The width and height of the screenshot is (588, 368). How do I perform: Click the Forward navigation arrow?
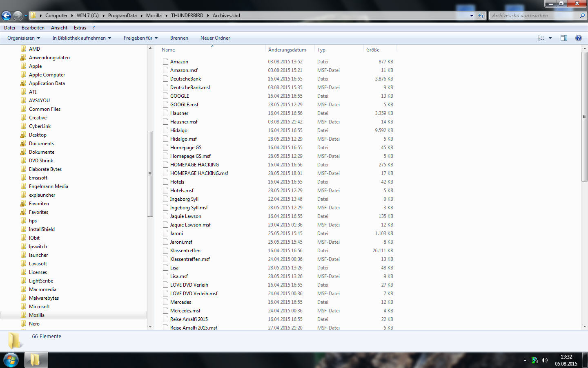18,16
